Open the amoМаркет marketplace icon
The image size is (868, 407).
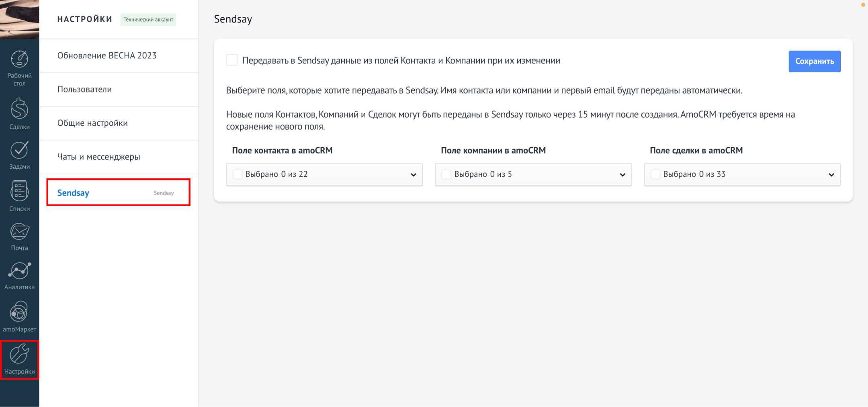[x=19, y=312]
